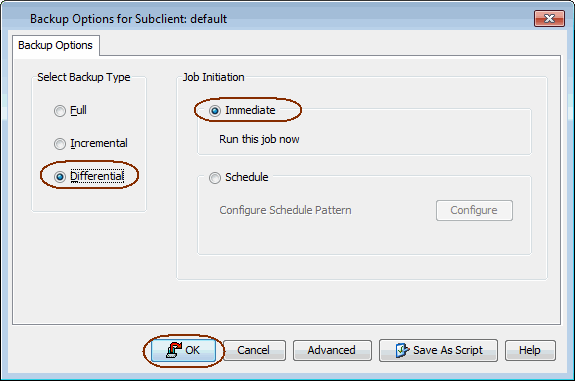The height and width of the screenshot is (381, 575).
Task: Confirm with the OK button
Action: click(x=184, y=350)
